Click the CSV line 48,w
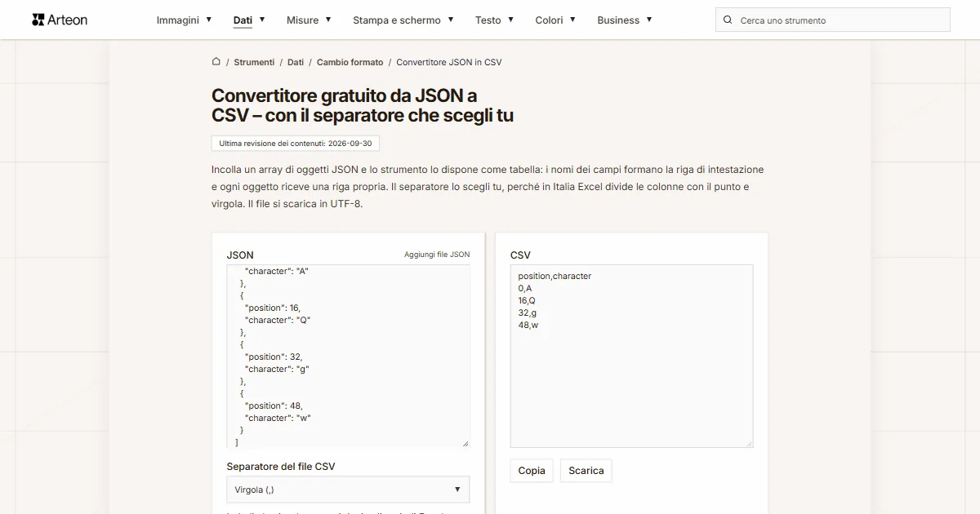The width and height of the screenshot is (980, 514). 528,325
